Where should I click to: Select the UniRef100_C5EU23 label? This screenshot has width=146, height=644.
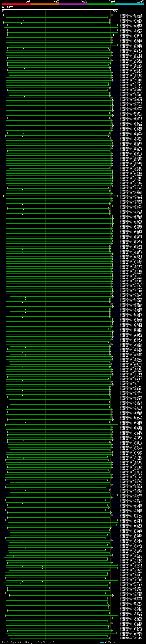[131, 65]
